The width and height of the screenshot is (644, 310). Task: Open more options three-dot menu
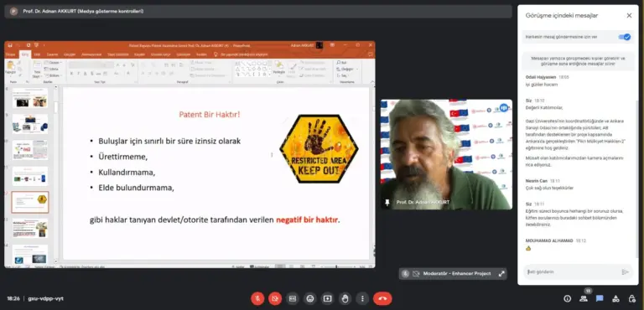tap(362, 298)
